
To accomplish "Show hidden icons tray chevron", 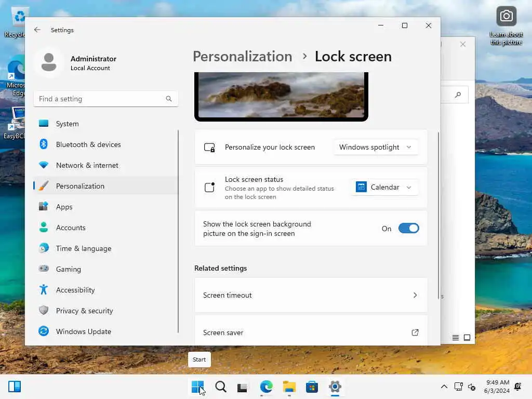I will click(x=444, y=387).
